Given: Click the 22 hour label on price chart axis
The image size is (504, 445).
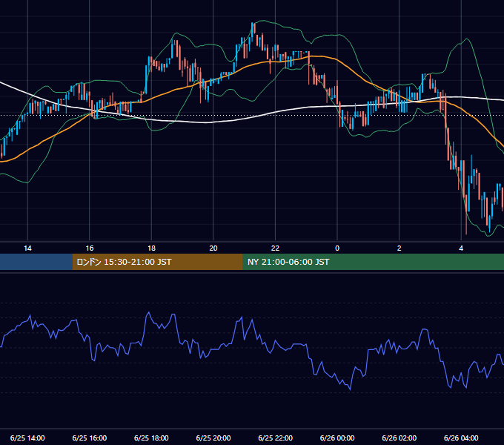Looking at the screenshot, I should tap(275, 248).
